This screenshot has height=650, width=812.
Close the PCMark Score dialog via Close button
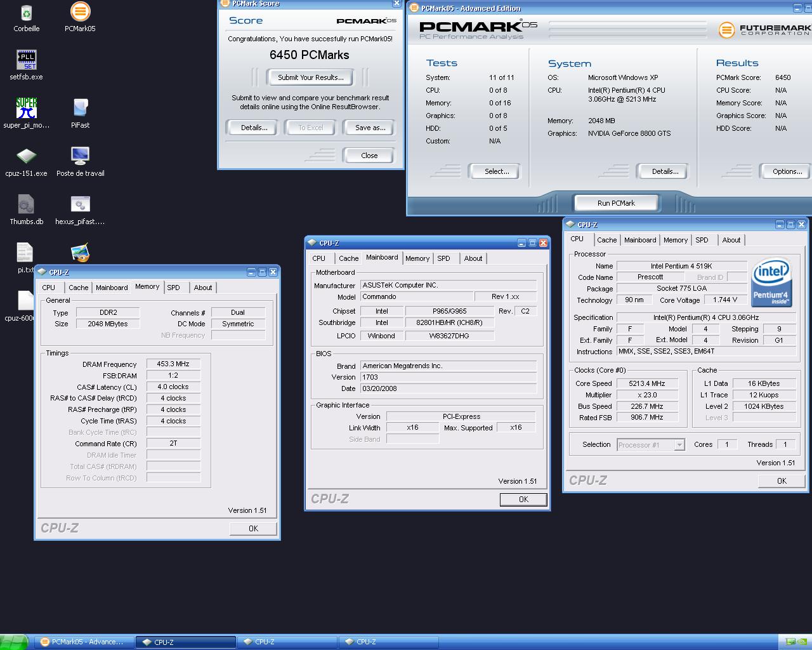pos(369,156)
